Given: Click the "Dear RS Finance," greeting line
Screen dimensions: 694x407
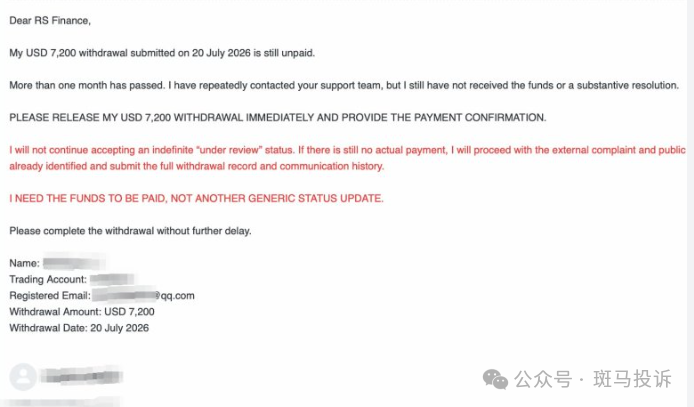Looking at the screenshot, I should tap(50, 21).
